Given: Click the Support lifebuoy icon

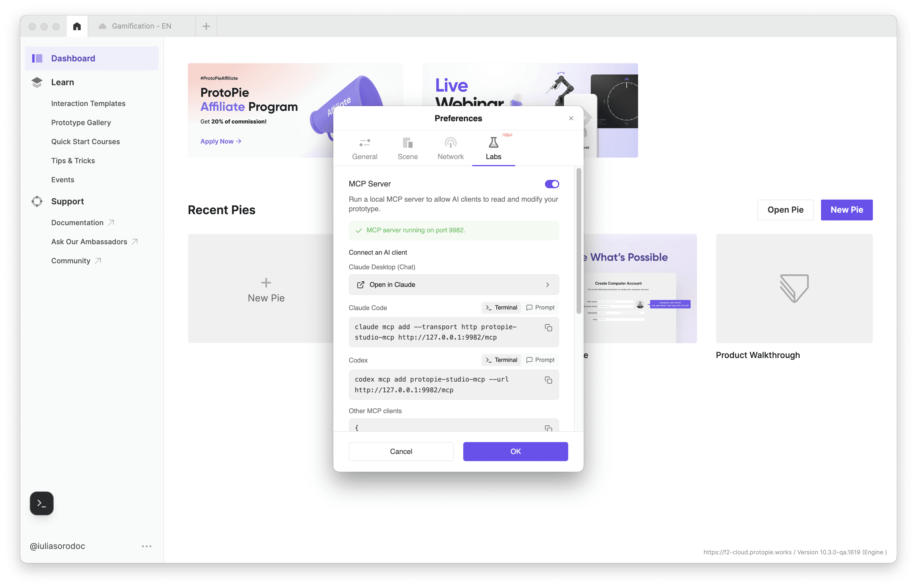Looking at the screenshot, I should 37,201.
